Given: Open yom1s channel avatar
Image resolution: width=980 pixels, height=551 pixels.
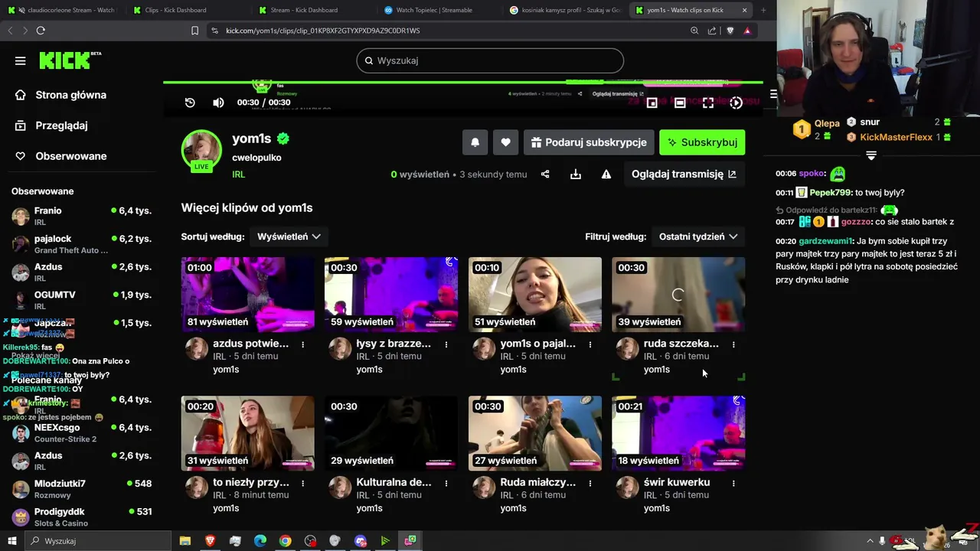Looking at the screenshot, I should click(201, 150).
